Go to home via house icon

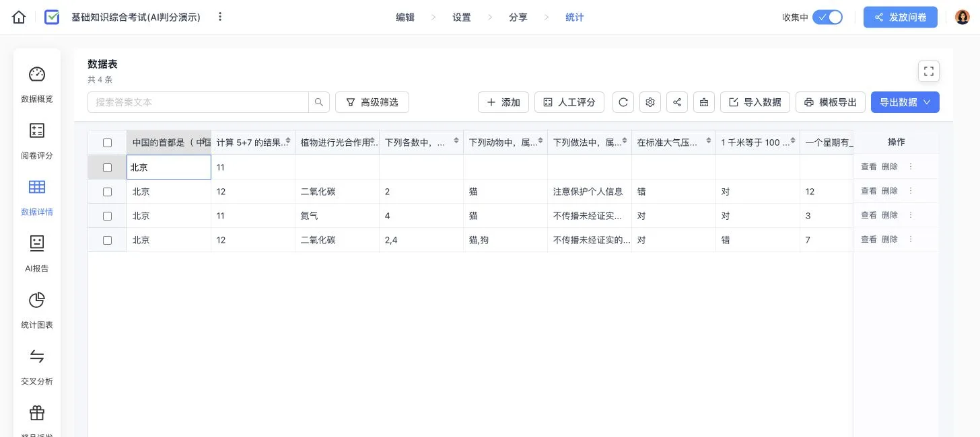19,17
